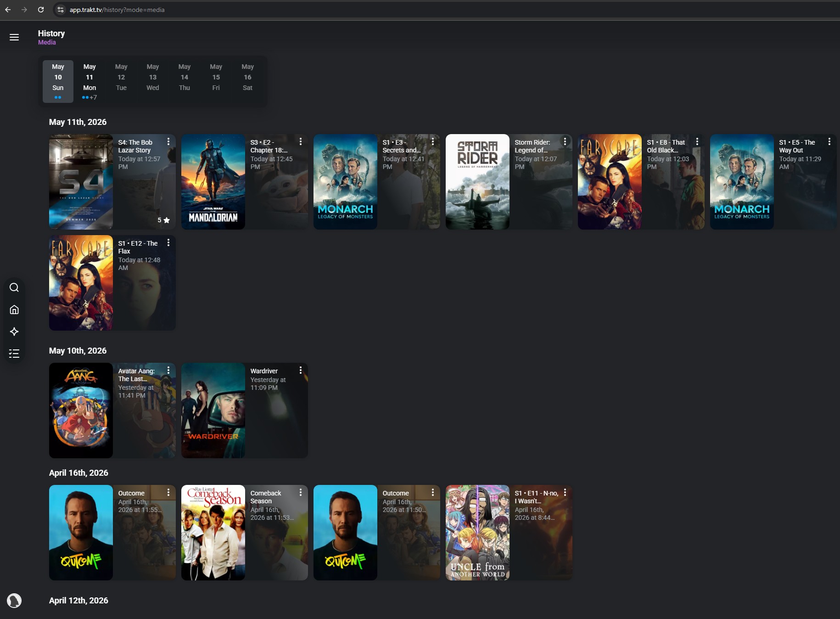This screenshot has width=840, height=619.
Task: Click 'April 12th, 2026' section heading
Action: pos(78,601)
